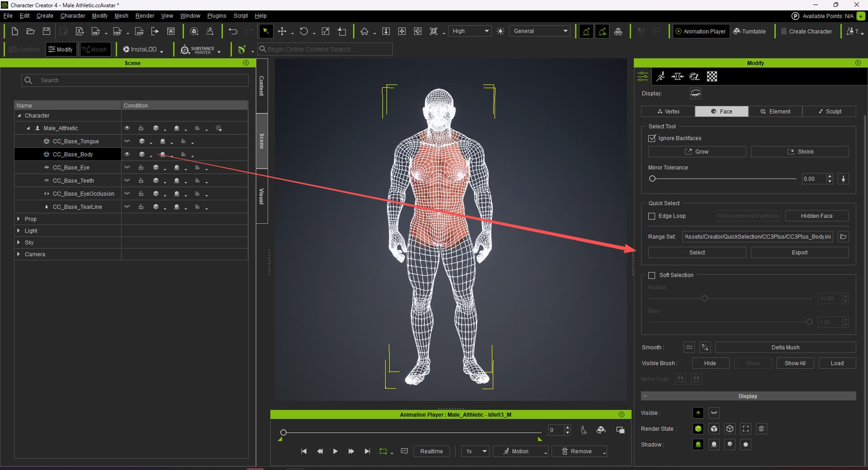Viewport: 868px width, 470px height.
Task: Play the animation in Animation Player
Action: point(335,451)
